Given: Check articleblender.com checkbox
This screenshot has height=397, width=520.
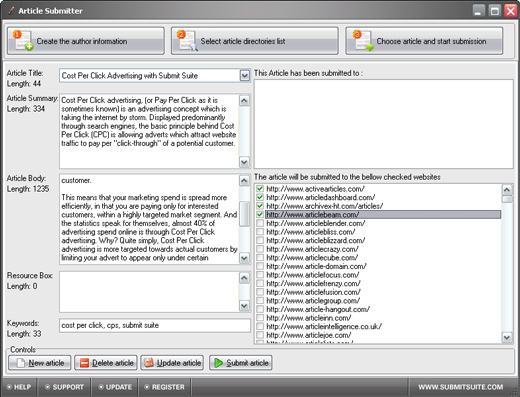Looking at the screenshot, I should (260, 223).
